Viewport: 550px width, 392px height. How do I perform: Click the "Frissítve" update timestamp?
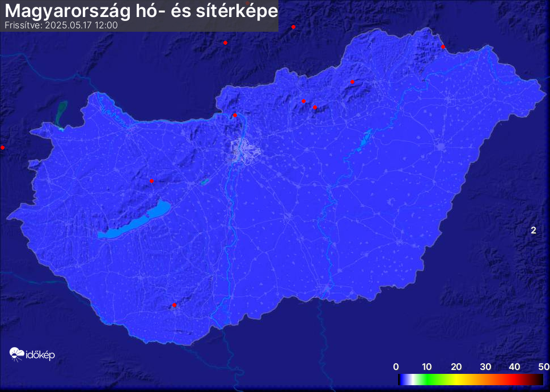(x=61, y=25)
